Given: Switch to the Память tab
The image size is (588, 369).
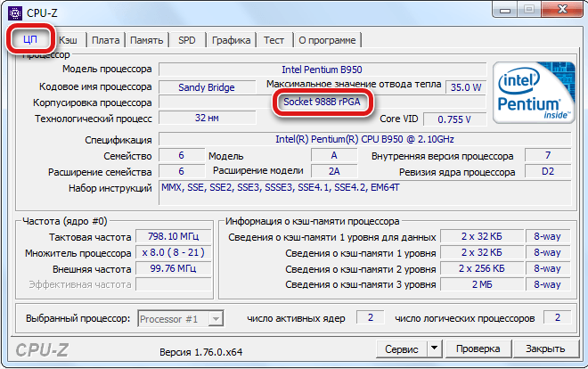Looking at the screenshot, I should tap(147, 40).
